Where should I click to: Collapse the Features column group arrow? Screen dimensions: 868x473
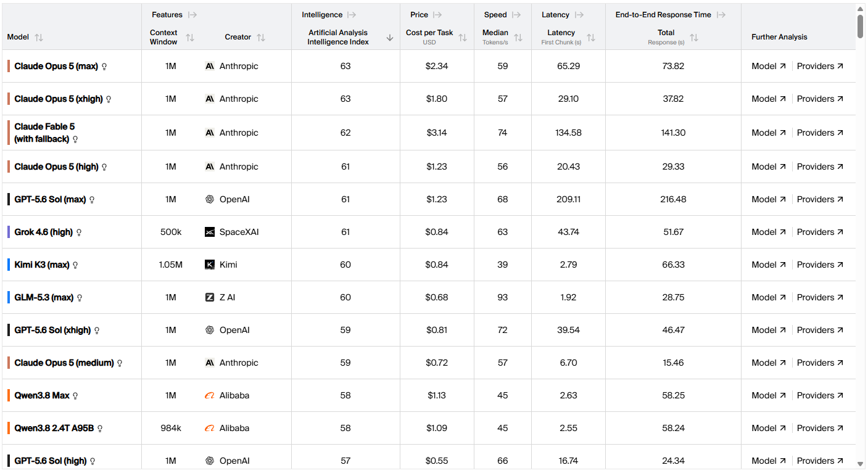click(x=192, y=15)
